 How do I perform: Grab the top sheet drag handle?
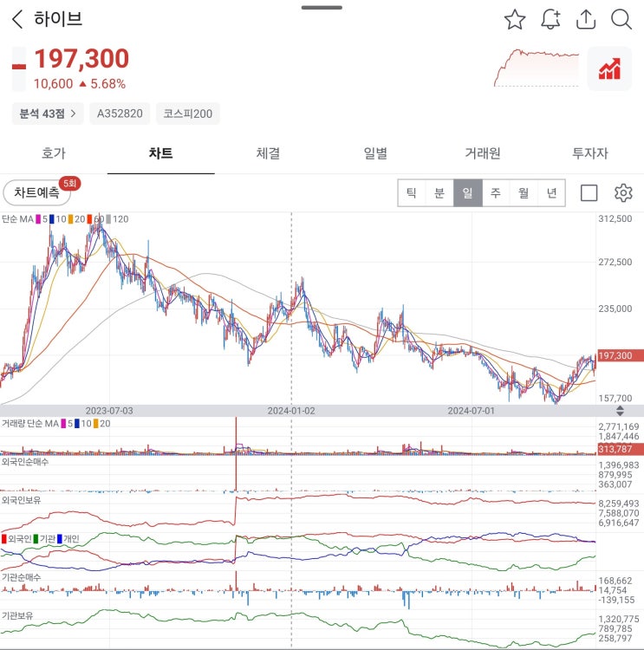coord(322,8)
